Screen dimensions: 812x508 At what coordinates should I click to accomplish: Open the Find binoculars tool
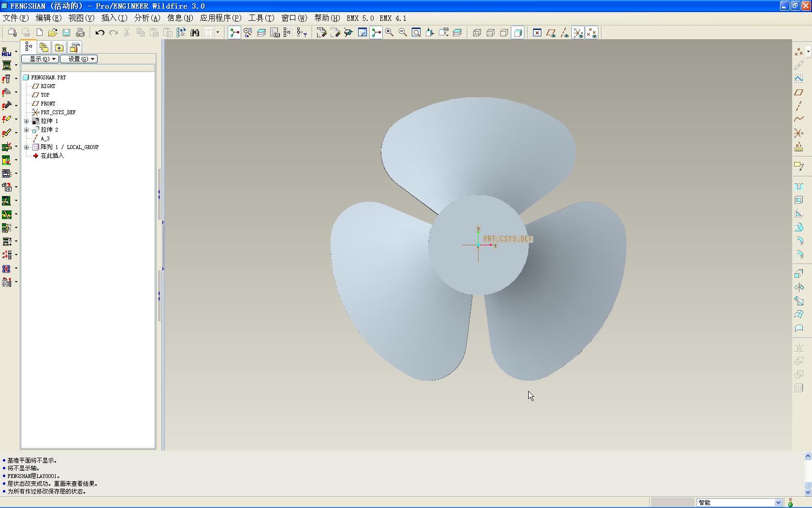195,32
